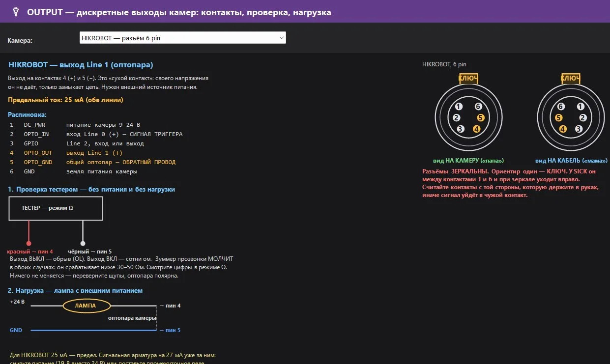Click pinout row 3 GPIO
This screenshot has width=610, height=364.
(x=77, y=143)
